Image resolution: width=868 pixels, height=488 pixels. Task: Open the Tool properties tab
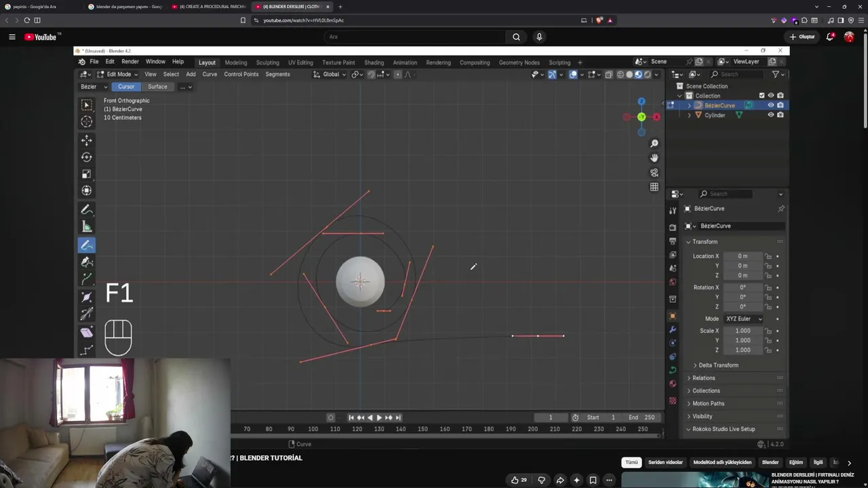[x=673, y=211]
